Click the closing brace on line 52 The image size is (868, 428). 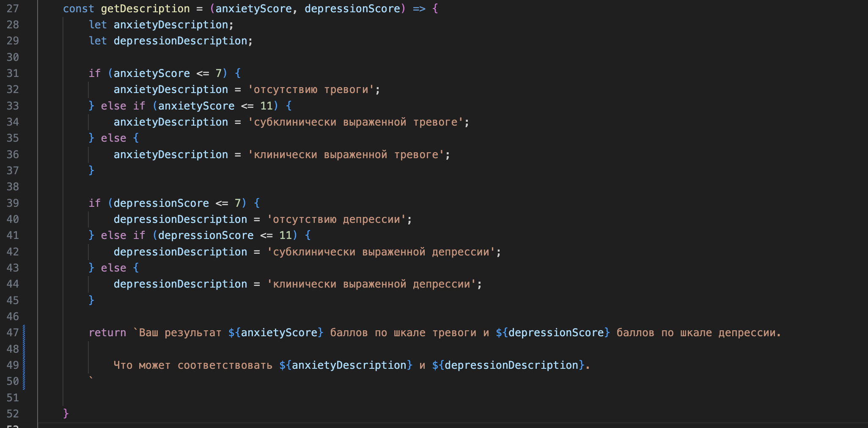point(66,413)
